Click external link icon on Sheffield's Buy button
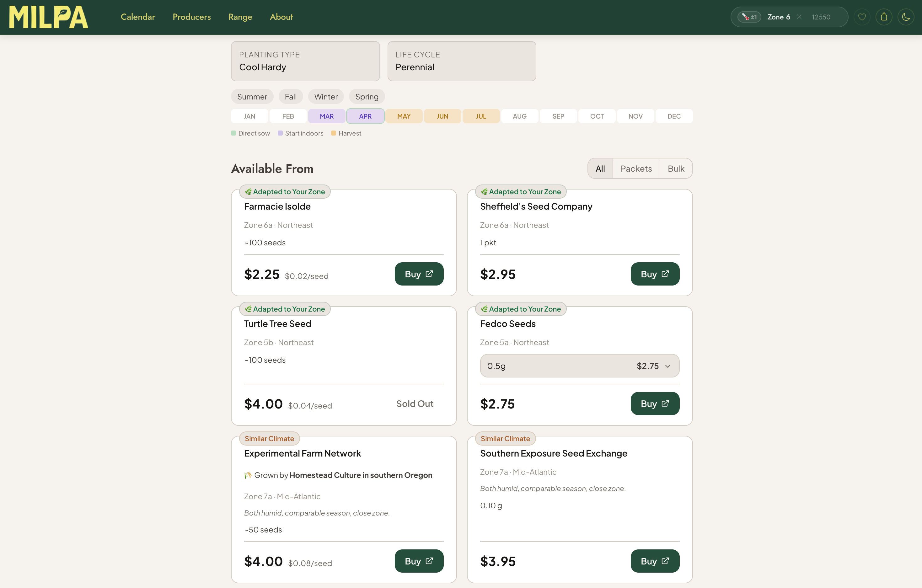Image resolution: width=922 pixels, height=588 pixels. (665, 274)
